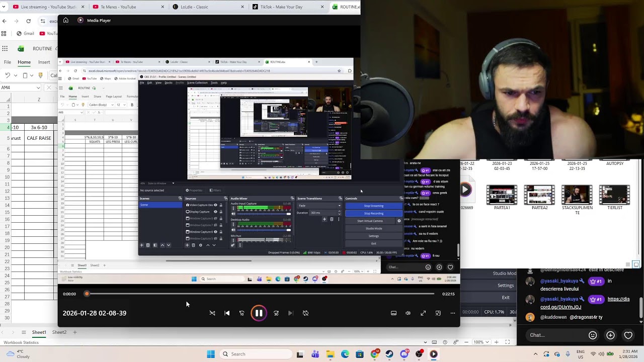Open the Microsoft 365 app launcher in Excel
The width and height of the screenshot is (644, 362).
5,49
